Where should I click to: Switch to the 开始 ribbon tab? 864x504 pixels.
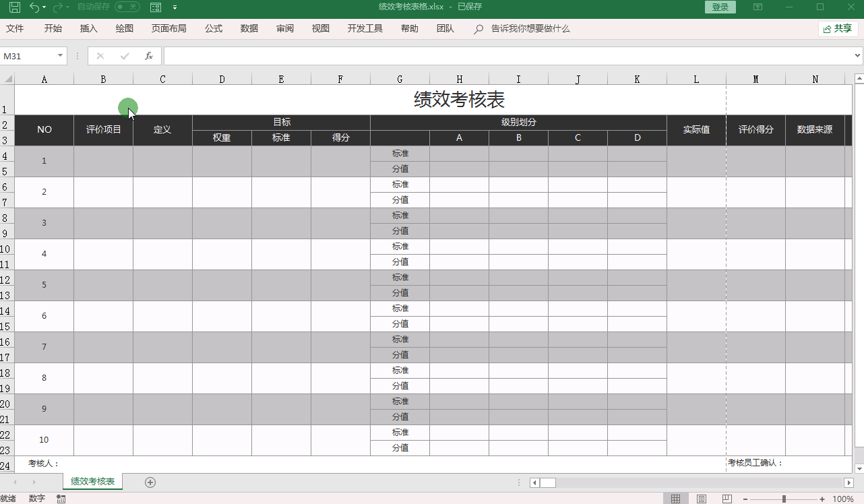click(53, 28)
